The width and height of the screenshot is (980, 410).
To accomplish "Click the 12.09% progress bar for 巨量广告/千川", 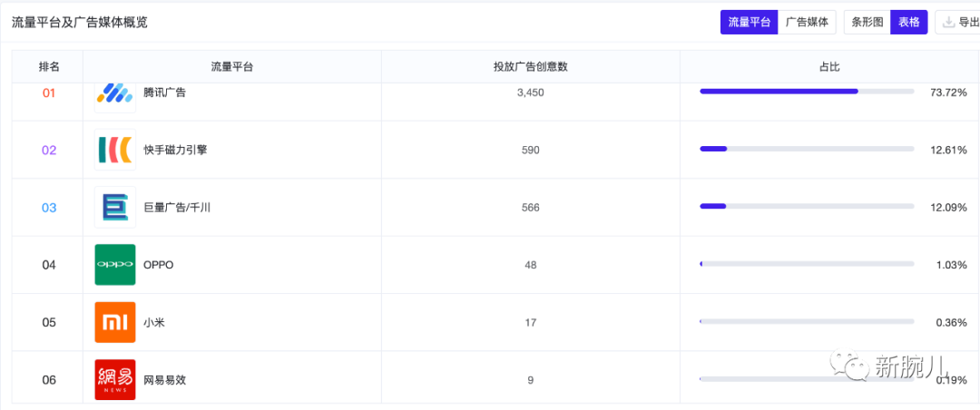I will pos(807,206).
